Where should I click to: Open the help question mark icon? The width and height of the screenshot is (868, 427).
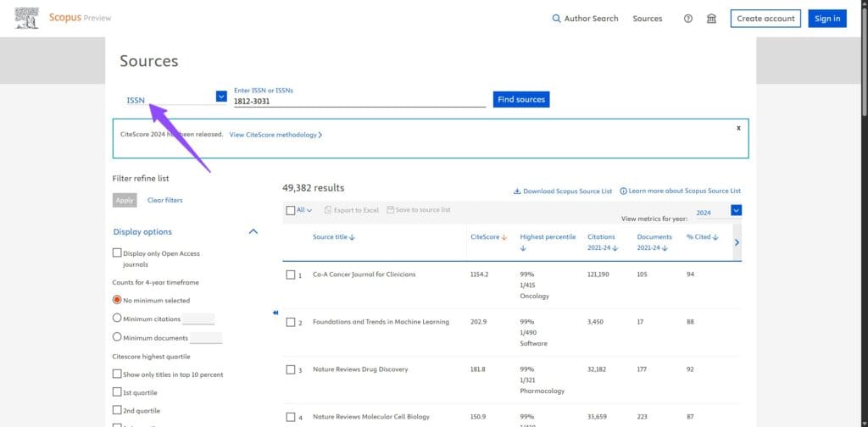pos(688,19)
